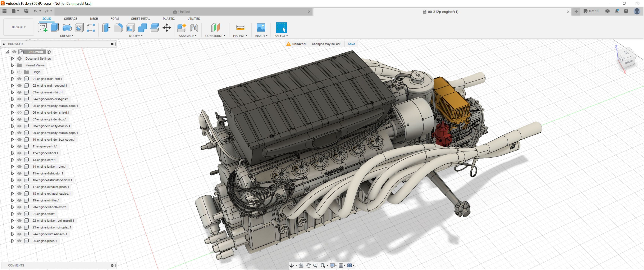Show the 06-engine-cylinder-shield component
The image size is (644, 270).
click(x=19, y=113)
